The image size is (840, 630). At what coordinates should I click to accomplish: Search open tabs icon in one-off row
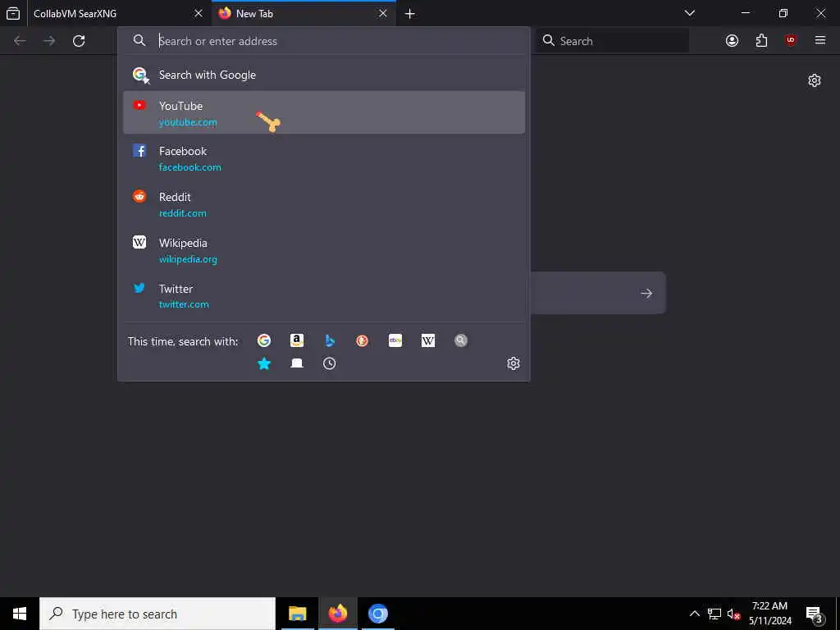pos(297,363)
